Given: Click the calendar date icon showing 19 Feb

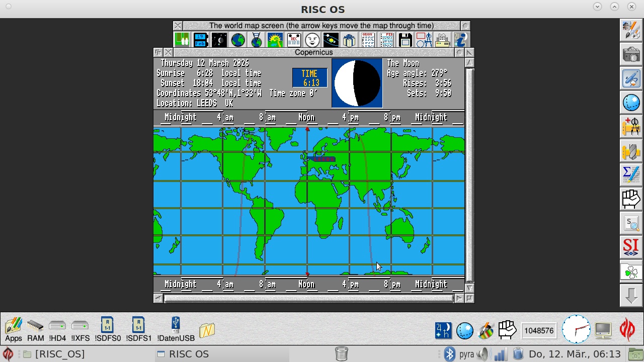Looking at the screenshot, I should click(x=200, y=40).
